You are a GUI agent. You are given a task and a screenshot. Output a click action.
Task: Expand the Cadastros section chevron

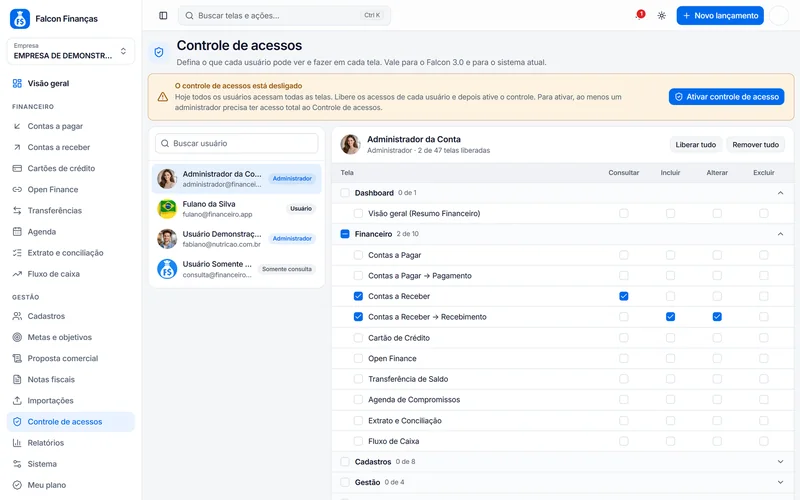tap(780, 462)
